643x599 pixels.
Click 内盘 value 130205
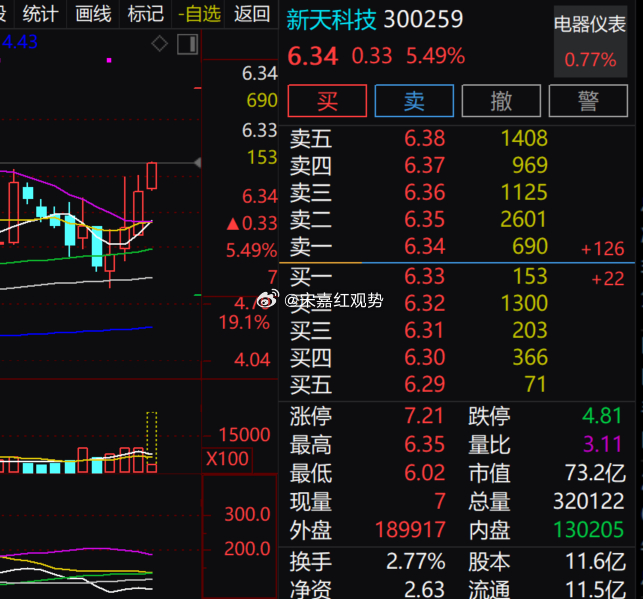point(589,529)
